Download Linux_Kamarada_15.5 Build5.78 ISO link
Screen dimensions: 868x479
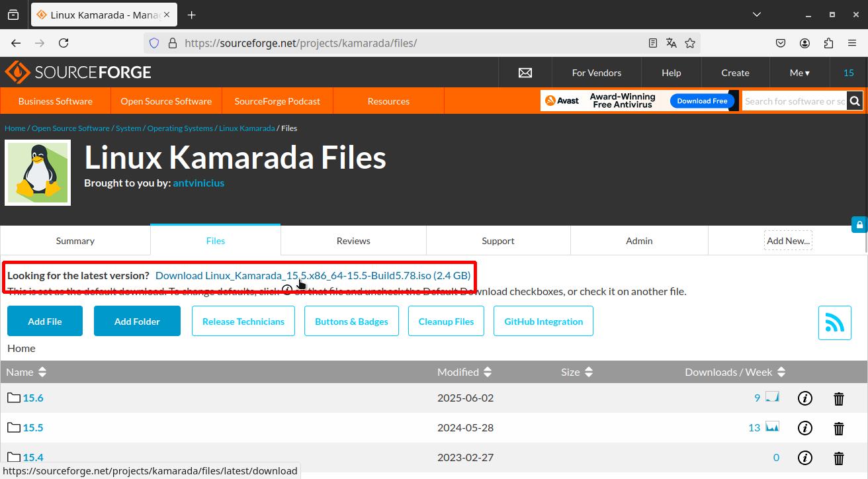point(313,275)
